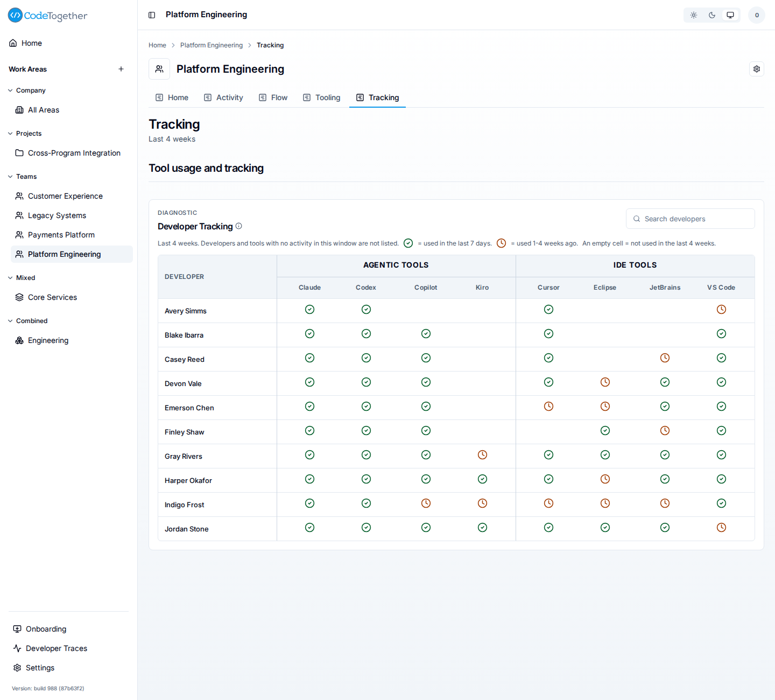Open Engineering combined area
Screen dimensions: 775x700
coord(72,340)
